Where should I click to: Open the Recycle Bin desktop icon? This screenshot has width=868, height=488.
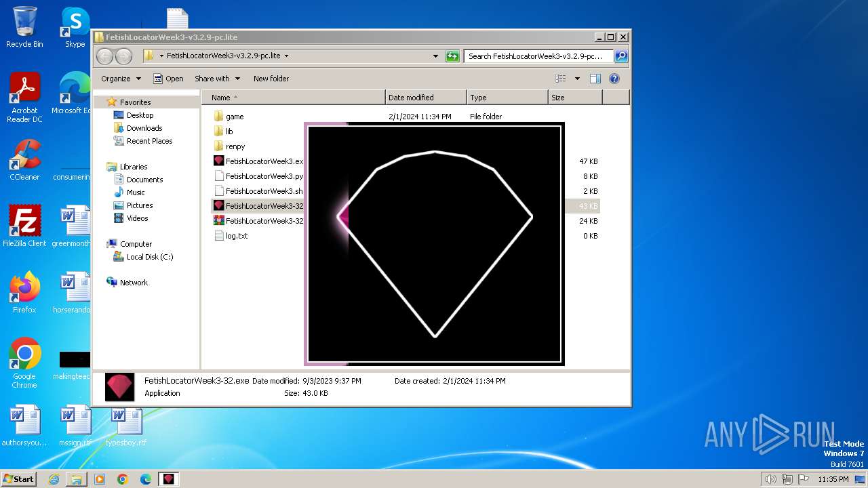point(24,27)
